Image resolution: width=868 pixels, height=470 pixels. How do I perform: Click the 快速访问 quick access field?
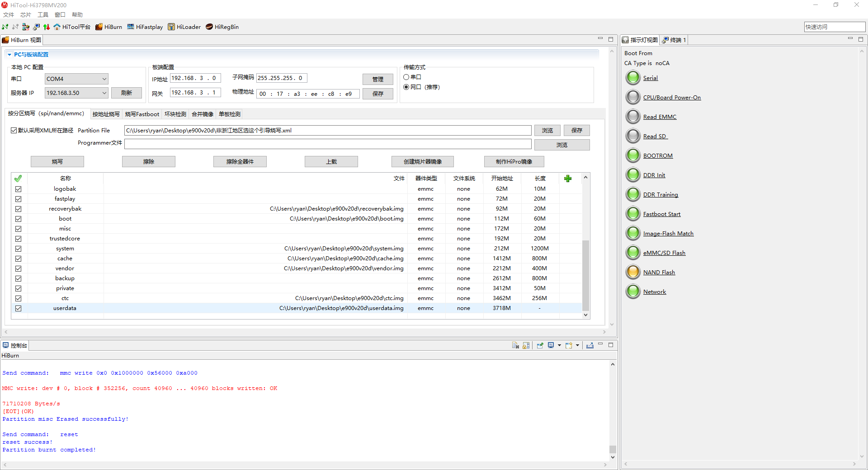pos(835,27)
